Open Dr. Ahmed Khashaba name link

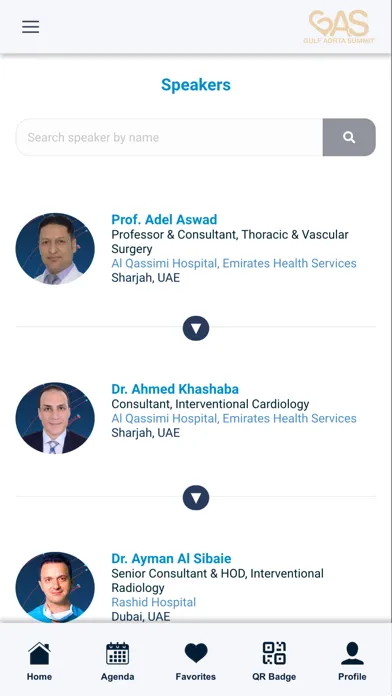click(175, 389)
